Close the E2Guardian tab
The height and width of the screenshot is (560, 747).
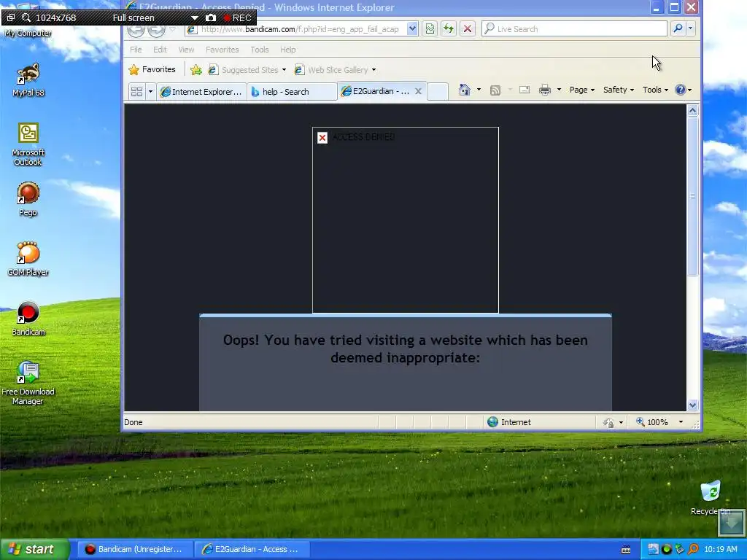pyautogui.click(x=418, y=91)
